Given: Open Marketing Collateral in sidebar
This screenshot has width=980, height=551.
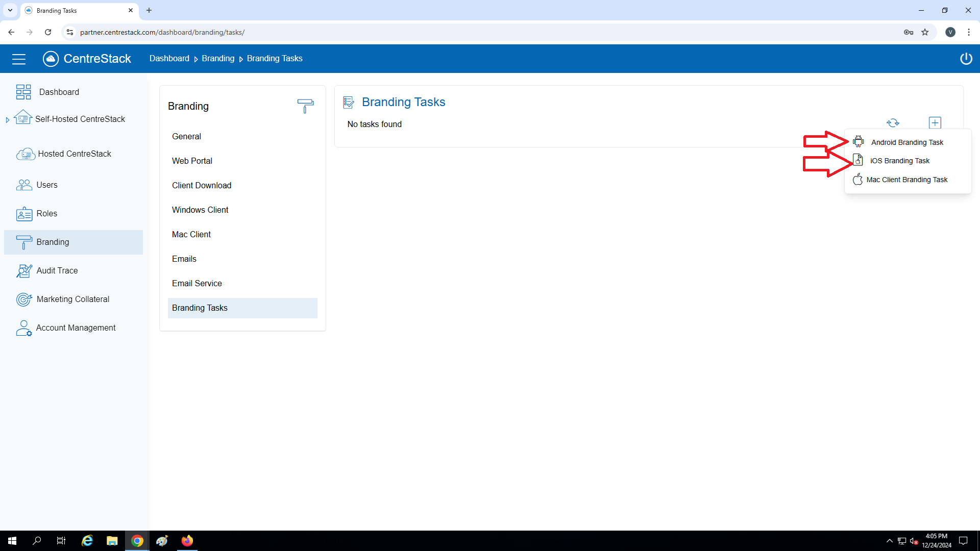Looking at the screenshot, I should click(72, 299).
